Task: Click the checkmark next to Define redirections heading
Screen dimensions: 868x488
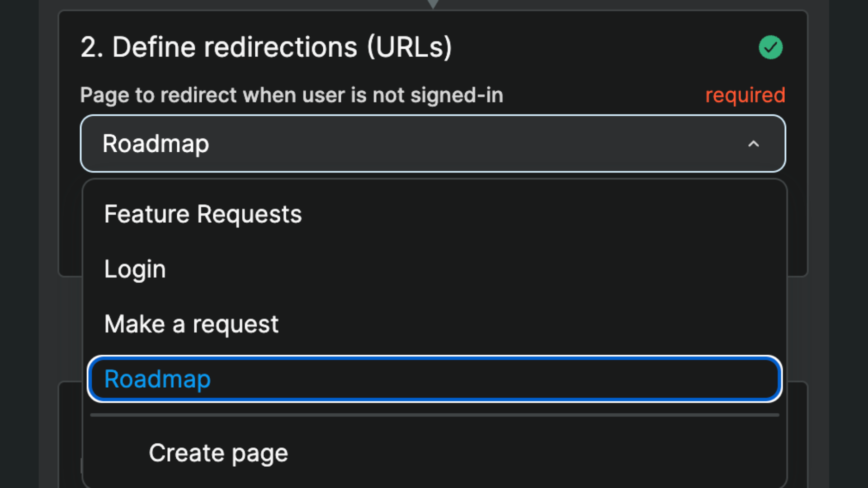Action: [x=771, y=47]
